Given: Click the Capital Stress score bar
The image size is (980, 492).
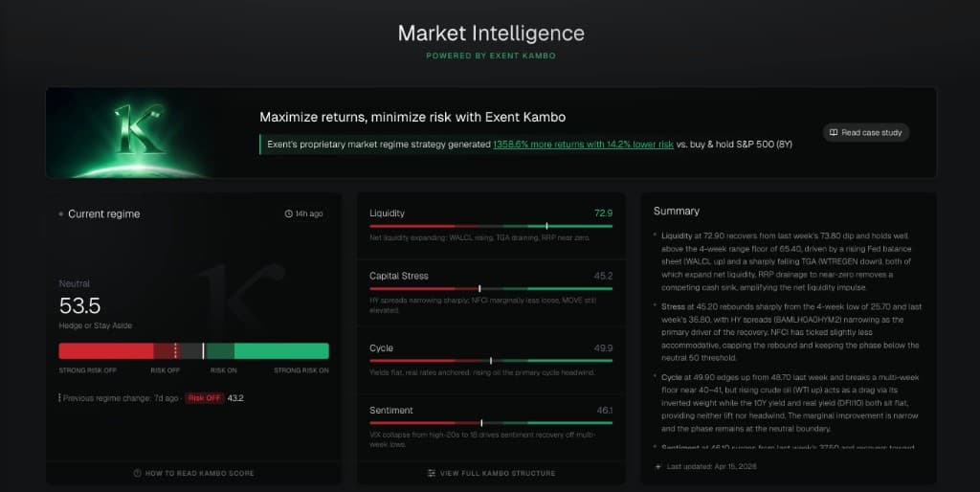Looking at the screenshot, I should (491, 289).
